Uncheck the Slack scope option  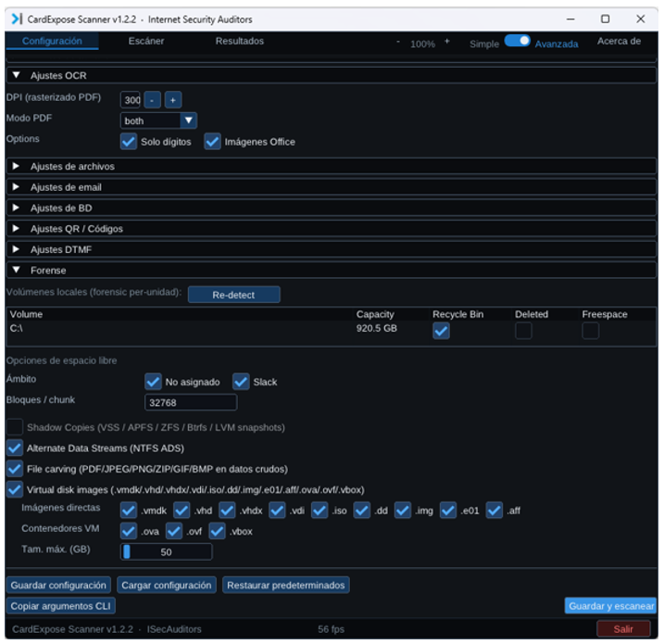point(241,382)
